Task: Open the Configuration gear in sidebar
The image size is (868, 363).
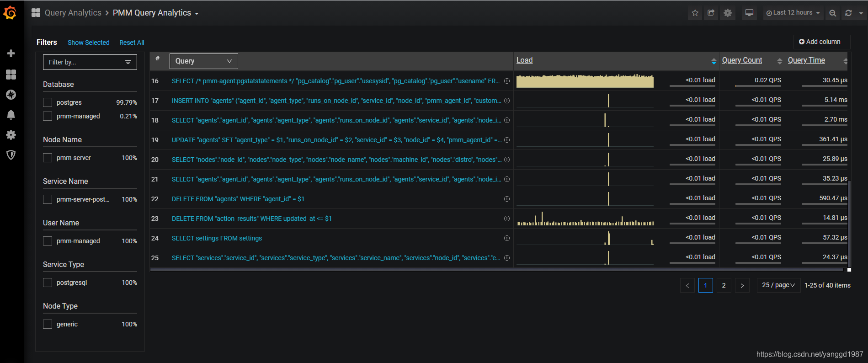Action: 11,135
